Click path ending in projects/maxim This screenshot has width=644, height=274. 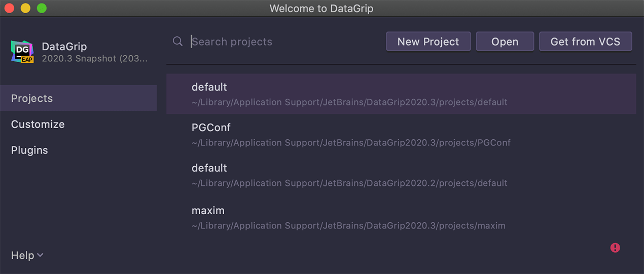click(348, 225)
